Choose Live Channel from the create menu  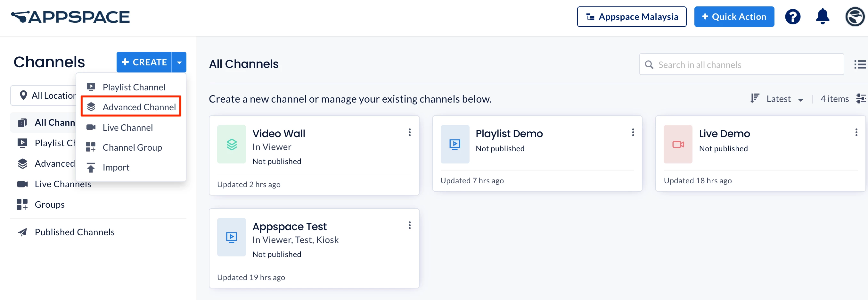pos(127,128)
